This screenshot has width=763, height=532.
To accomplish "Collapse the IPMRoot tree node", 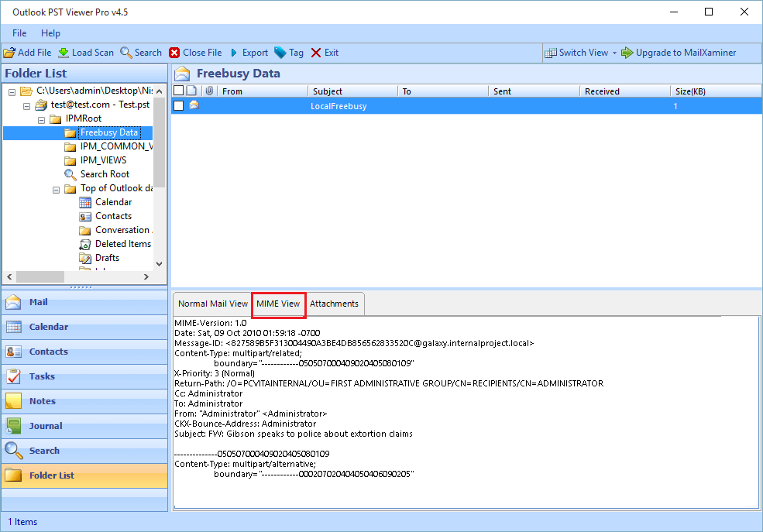I will pyautogui.click(x=41, y=119).
